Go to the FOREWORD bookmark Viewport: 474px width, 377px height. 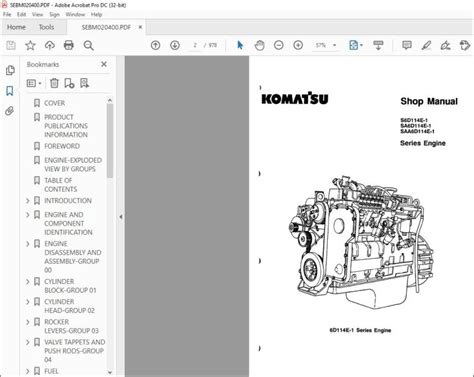pyautogui.click(x=62, y=146)
